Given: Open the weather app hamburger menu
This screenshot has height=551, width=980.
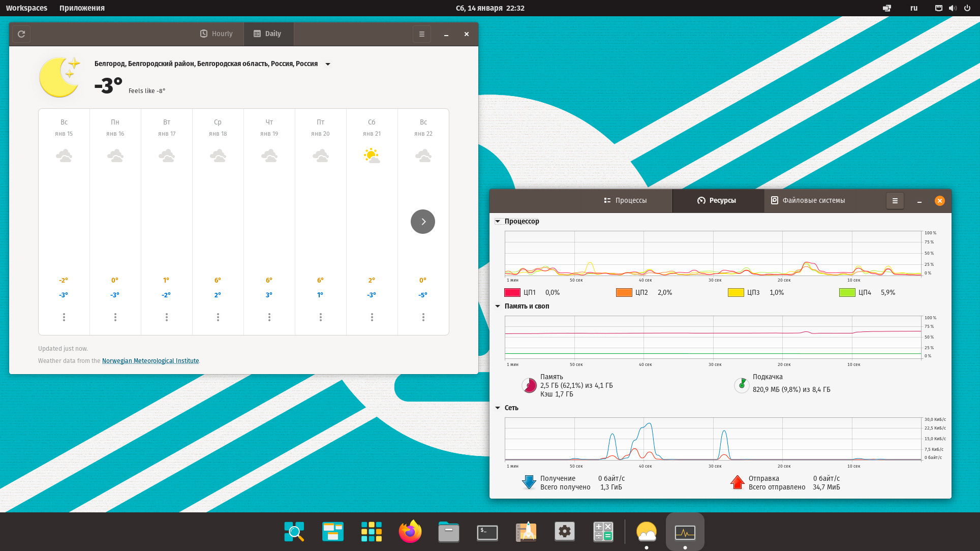Looking at the screenshot, I should (x=421, y=34).
